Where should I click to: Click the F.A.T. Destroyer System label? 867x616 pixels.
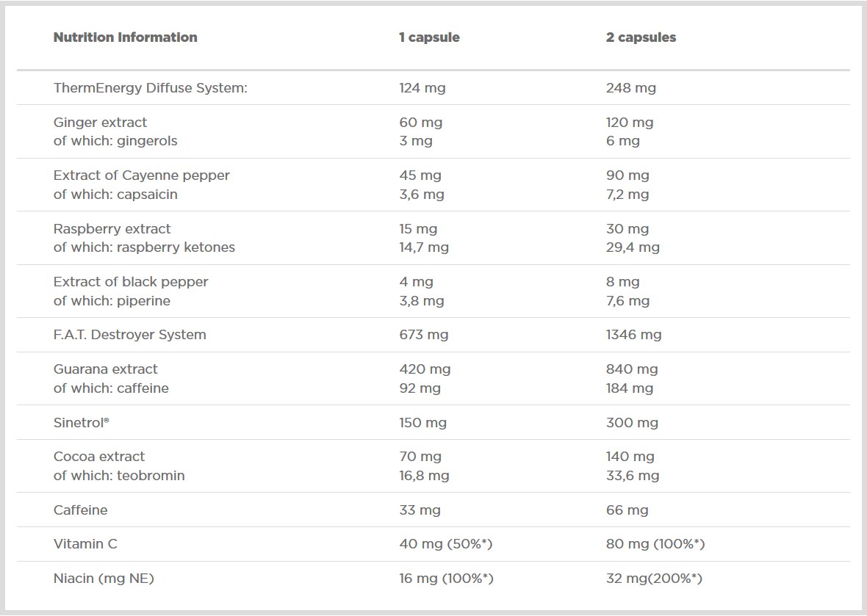point(129,335)
